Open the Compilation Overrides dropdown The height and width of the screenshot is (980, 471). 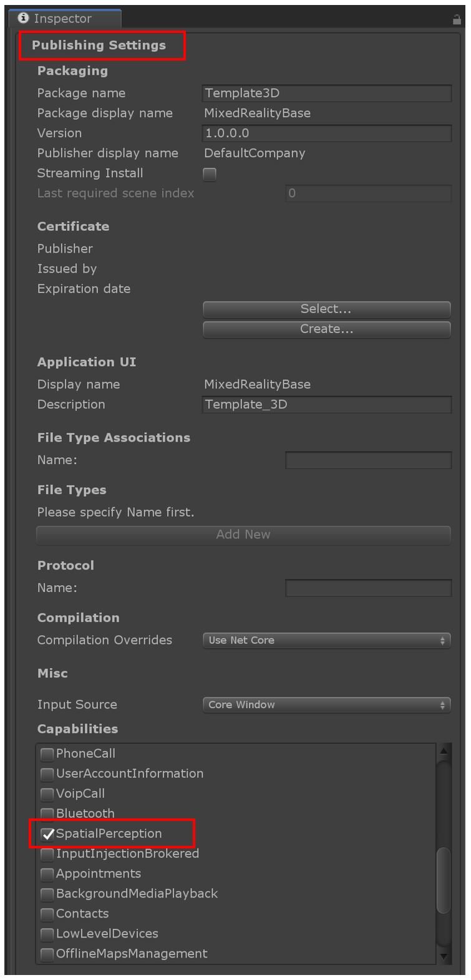[x=326, y=641]
